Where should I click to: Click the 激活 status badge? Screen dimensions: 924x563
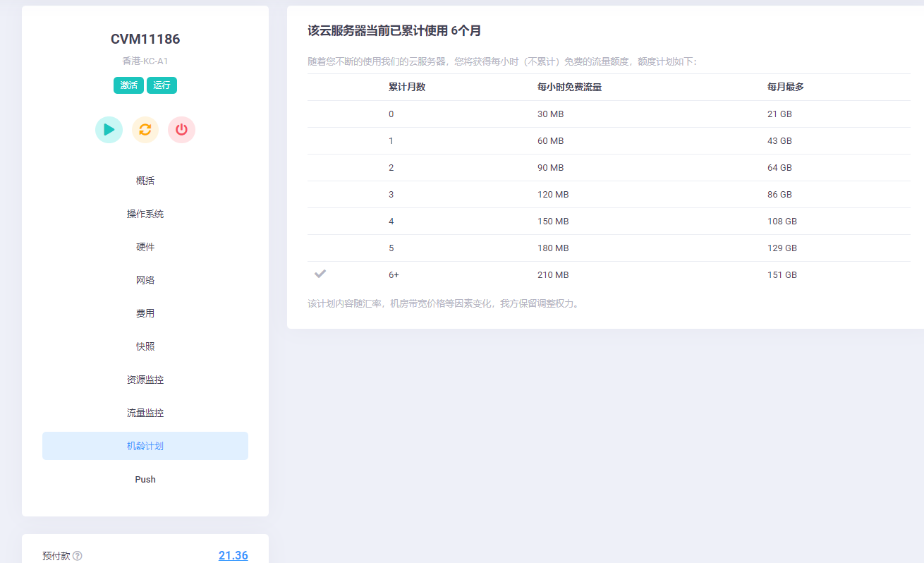129,85
